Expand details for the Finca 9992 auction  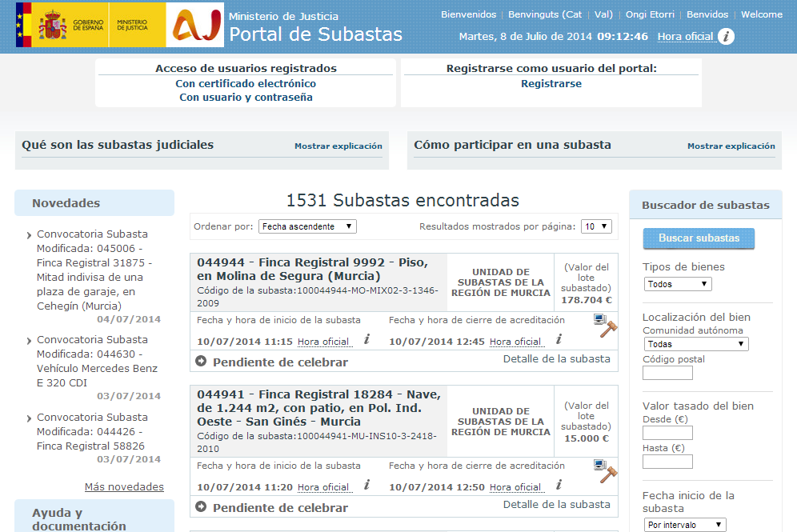pyautogui.click(x=200, y=360)
